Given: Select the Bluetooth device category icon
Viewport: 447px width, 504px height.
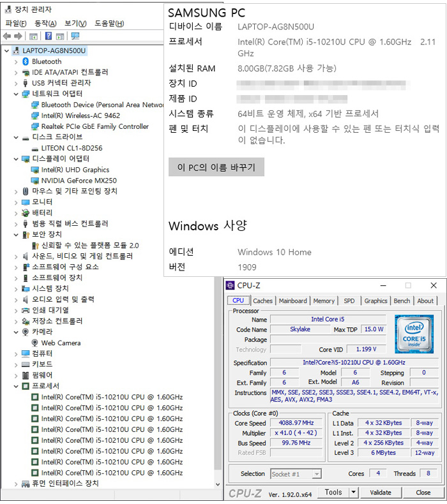Looking at the screenshot, I should 26,61.
